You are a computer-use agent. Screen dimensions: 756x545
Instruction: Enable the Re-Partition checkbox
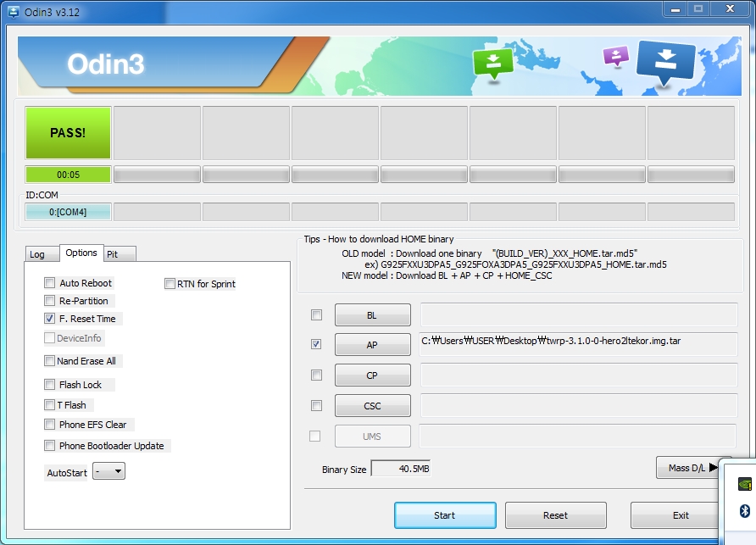(x=49, y=301)
